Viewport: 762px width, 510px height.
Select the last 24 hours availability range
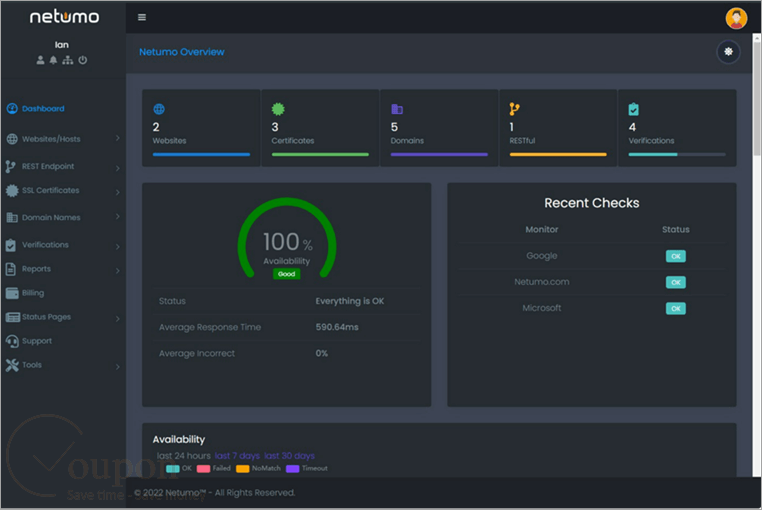coord(183,456)
